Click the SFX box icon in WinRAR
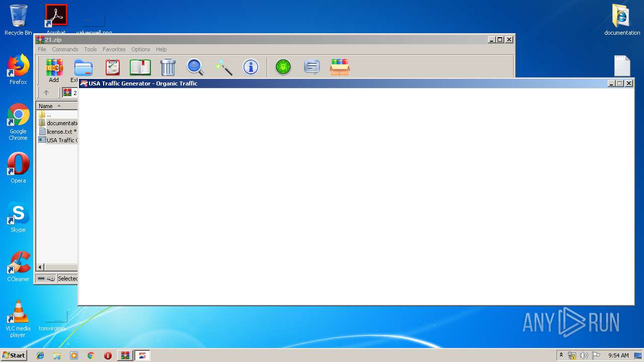 pos(340,67)
